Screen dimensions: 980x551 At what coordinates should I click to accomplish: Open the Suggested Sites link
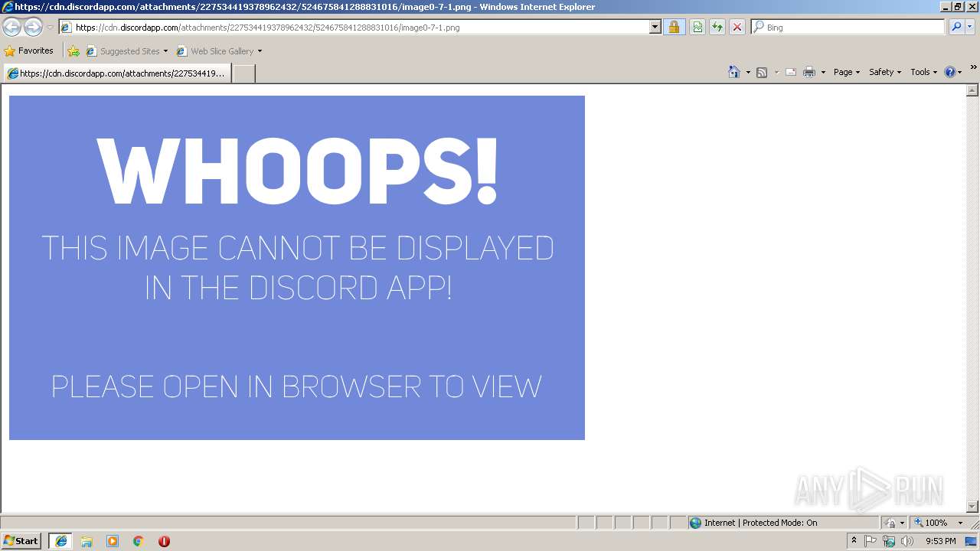point(126,51)
